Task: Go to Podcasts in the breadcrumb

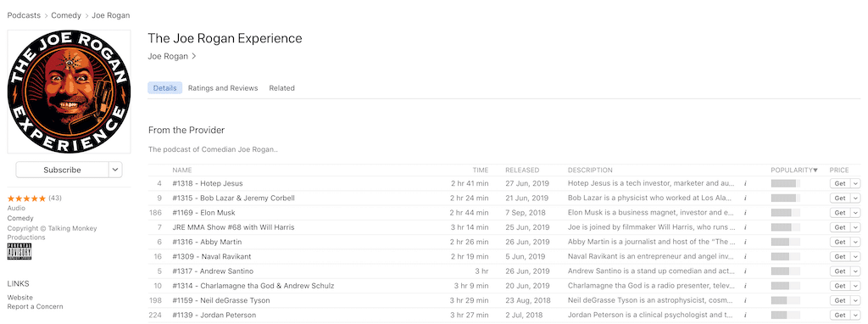Action: 24,15
